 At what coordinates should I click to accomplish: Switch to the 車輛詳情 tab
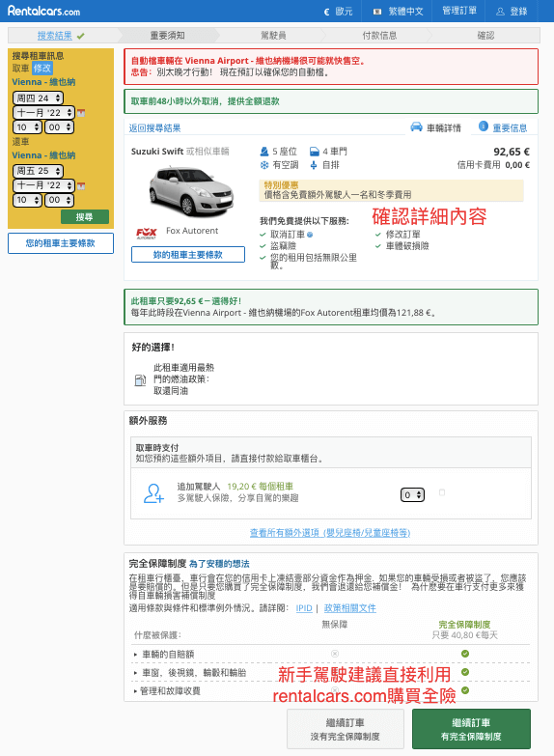(x=436, y=127)
